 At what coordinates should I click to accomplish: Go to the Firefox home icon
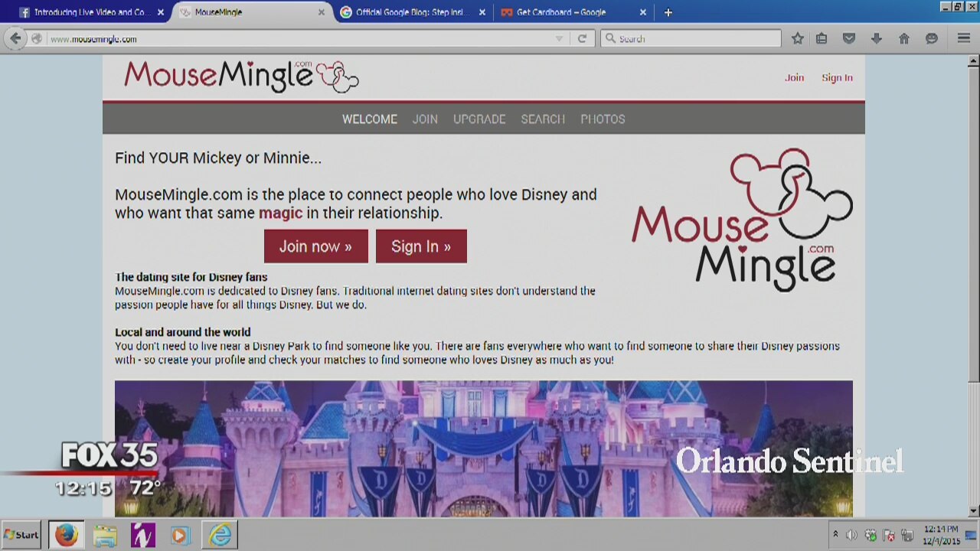pos(904,39)
